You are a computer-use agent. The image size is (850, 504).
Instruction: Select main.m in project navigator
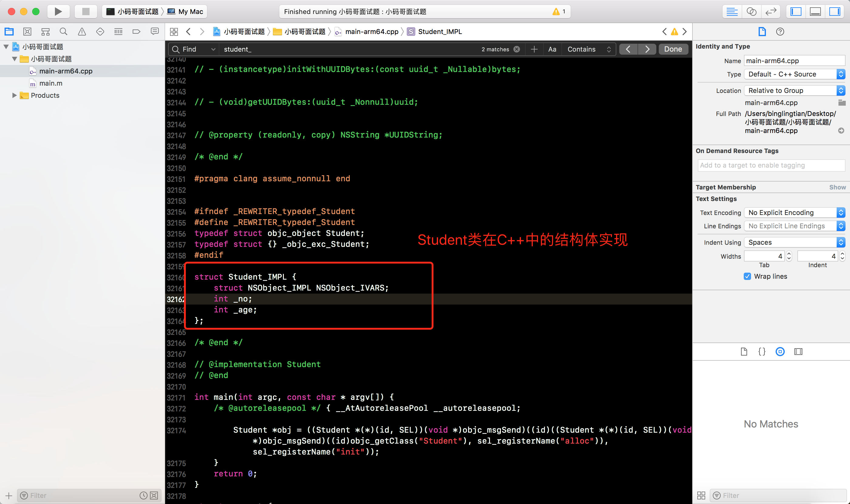[x=51, y=83]
